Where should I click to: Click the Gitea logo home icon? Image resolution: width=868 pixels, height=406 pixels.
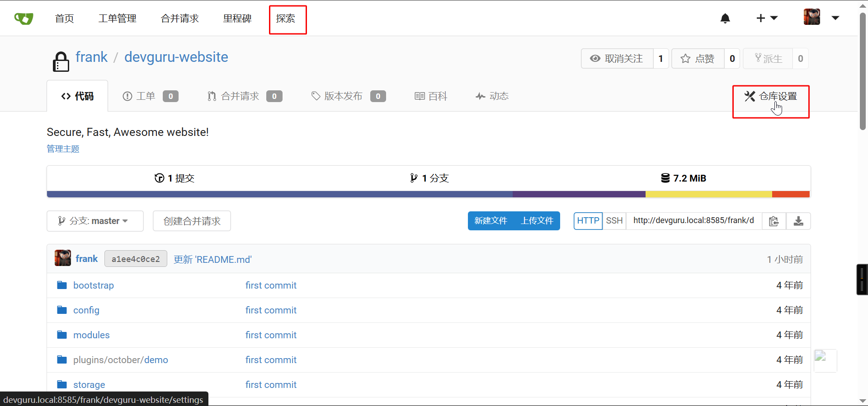pos(24,19)
